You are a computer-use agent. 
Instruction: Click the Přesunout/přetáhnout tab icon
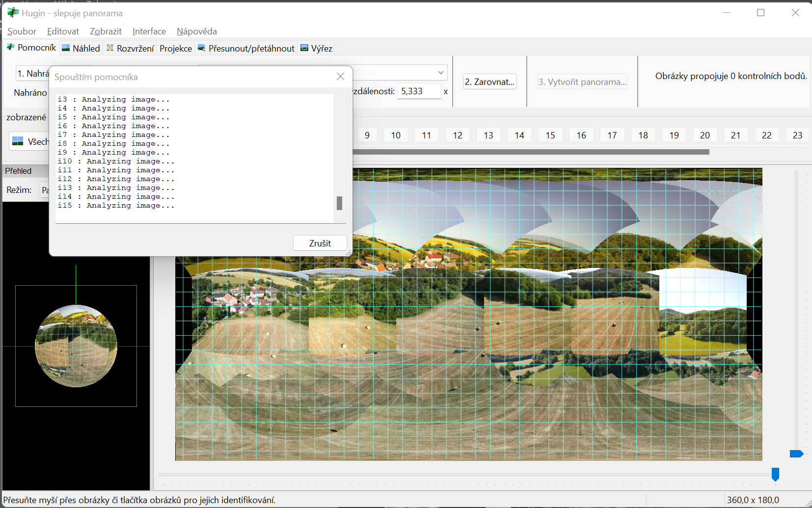coord(201,48)
